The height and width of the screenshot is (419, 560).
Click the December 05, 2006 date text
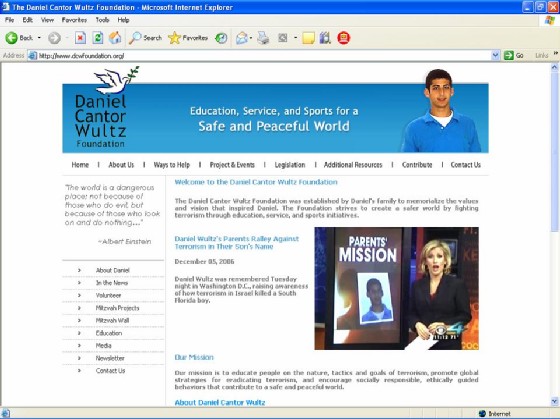click(204, 261)
